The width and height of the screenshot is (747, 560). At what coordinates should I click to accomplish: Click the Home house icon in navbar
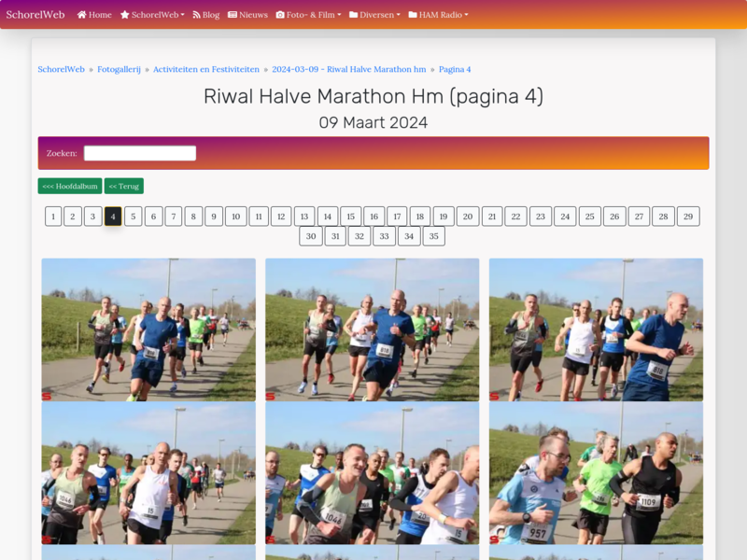(x=81, y=15)
